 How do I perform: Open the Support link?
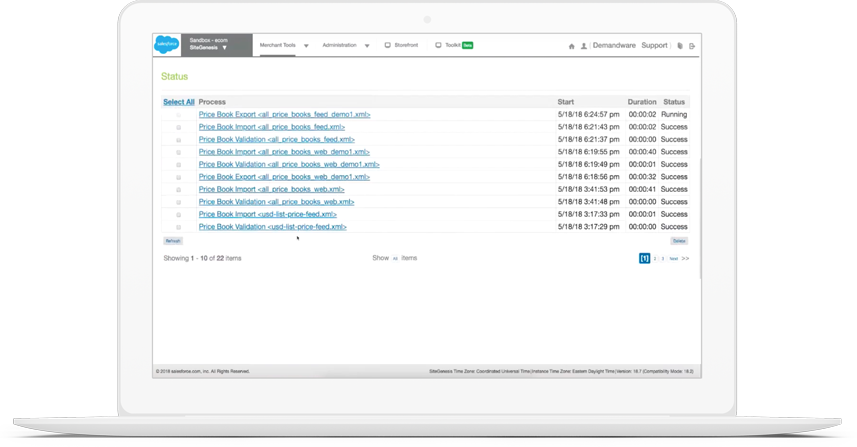coord(654,45)
